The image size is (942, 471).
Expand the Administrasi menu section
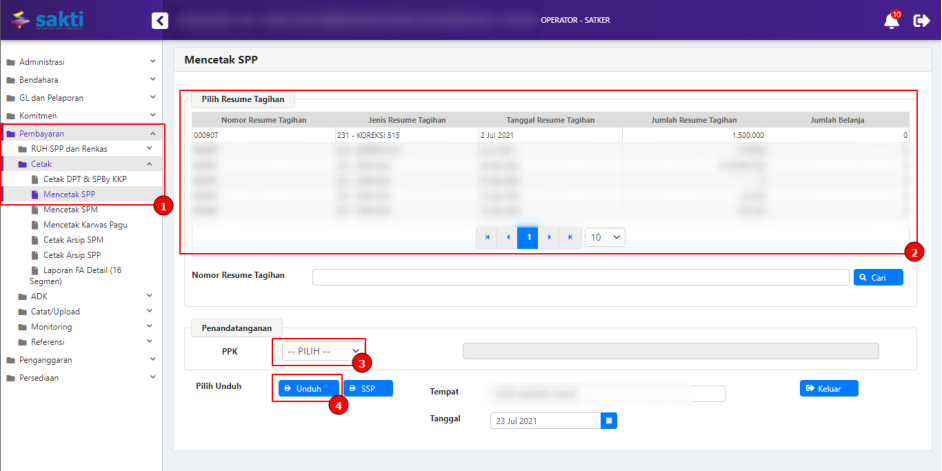(x=80, y=62)
